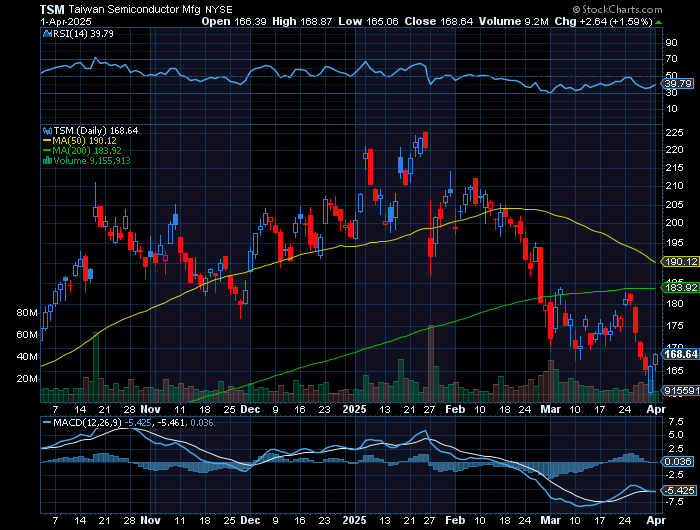Image resolution: width=700 pixels, height=530 pixels.
Task: Click the 1-Apr-2025 date label
Action: 66,21
